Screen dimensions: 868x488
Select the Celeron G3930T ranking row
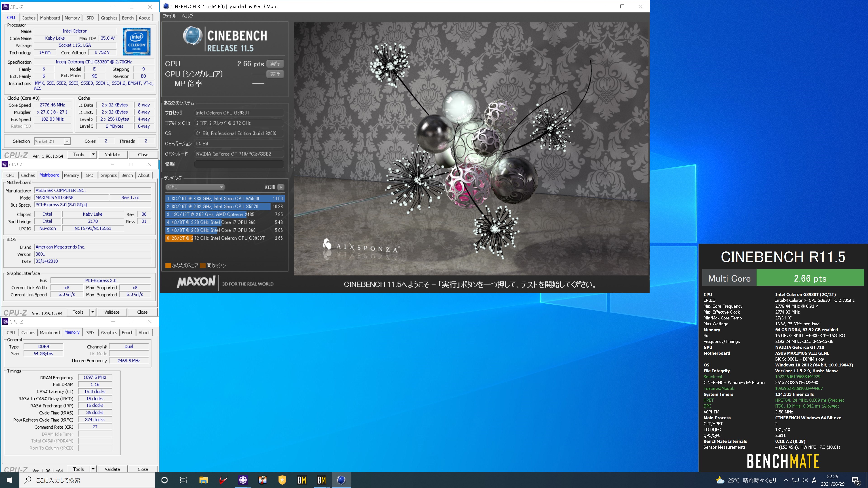[x=225, y=238]
